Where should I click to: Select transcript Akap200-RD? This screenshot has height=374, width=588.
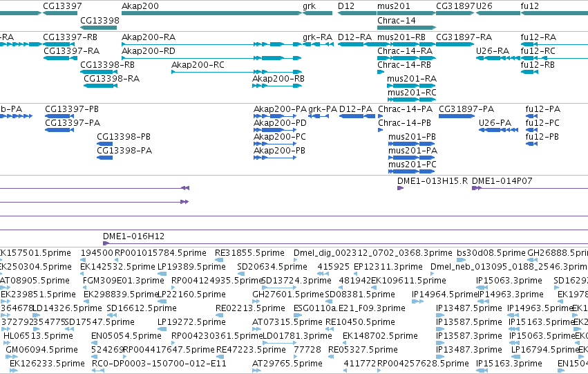[211, 58]
